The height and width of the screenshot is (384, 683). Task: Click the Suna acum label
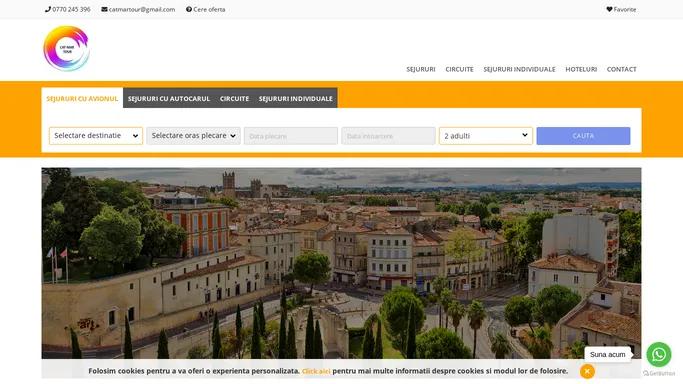[x=608, y=354]
